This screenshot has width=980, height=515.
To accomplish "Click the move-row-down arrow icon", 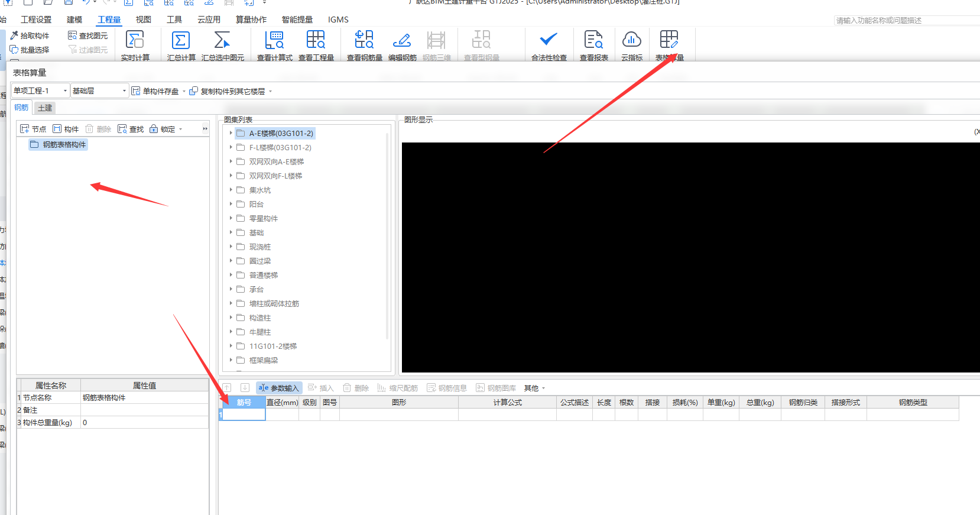I will [245, 388].
